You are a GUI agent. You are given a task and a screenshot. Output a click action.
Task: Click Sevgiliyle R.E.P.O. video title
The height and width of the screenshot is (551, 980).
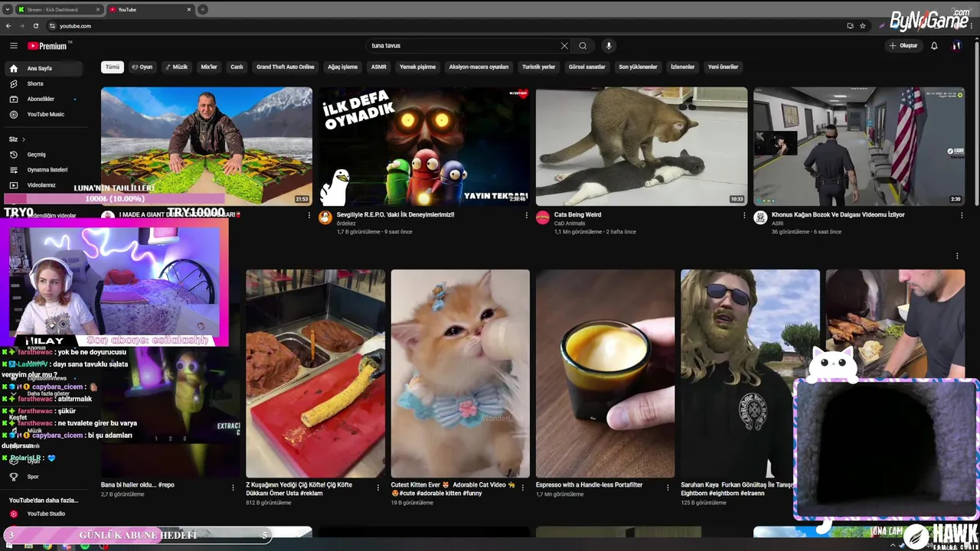[396, 215]
